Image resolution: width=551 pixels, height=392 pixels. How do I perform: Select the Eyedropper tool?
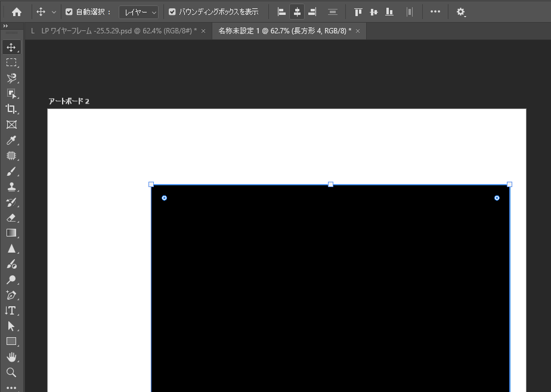coord(11,141)
